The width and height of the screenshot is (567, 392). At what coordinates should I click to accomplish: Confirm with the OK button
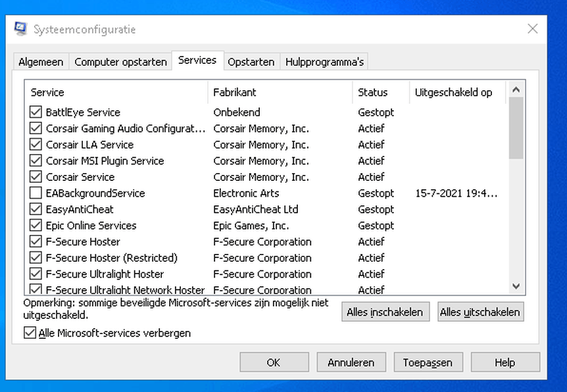click(x=274, y=362)
